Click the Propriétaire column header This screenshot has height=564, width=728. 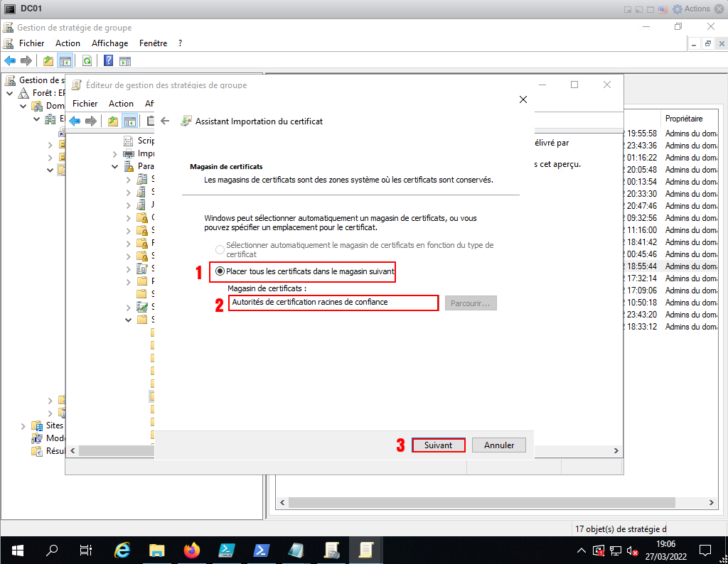coord(683,119)
